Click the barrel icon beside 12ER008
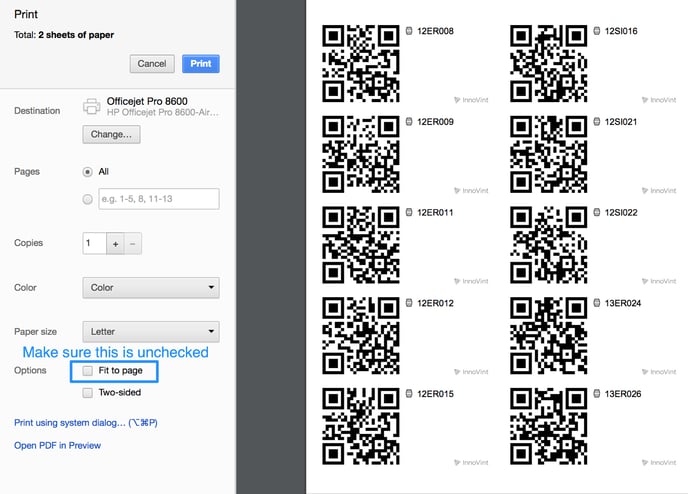Screen dimensions: 688x494 (409, 31)
